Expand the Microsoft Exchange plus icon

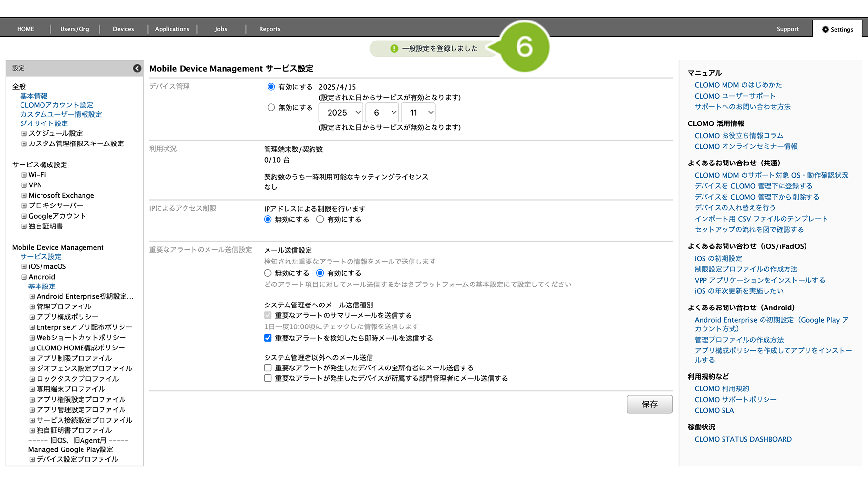[x=24, y=195]
